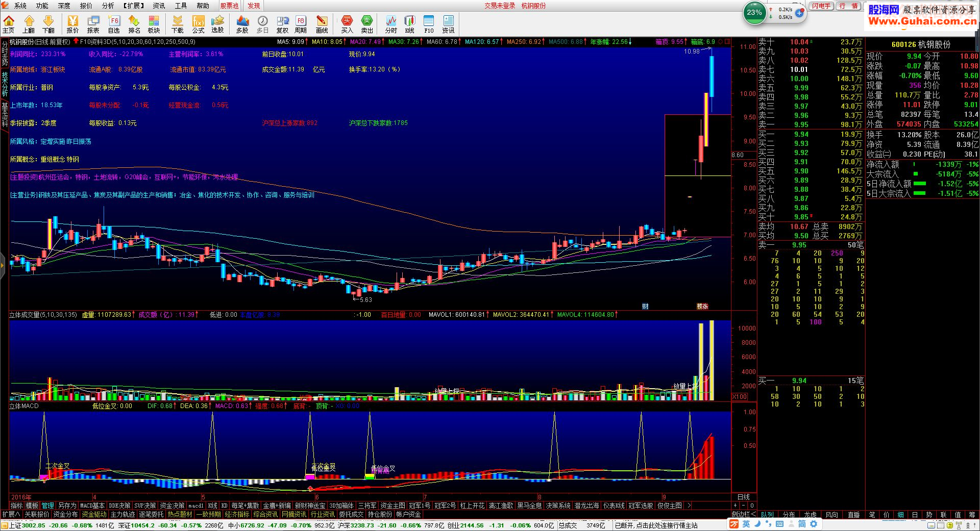Select the DDE决策 indicator tab
Viewport: 980px width, 531px height.
tap(119, 505)
